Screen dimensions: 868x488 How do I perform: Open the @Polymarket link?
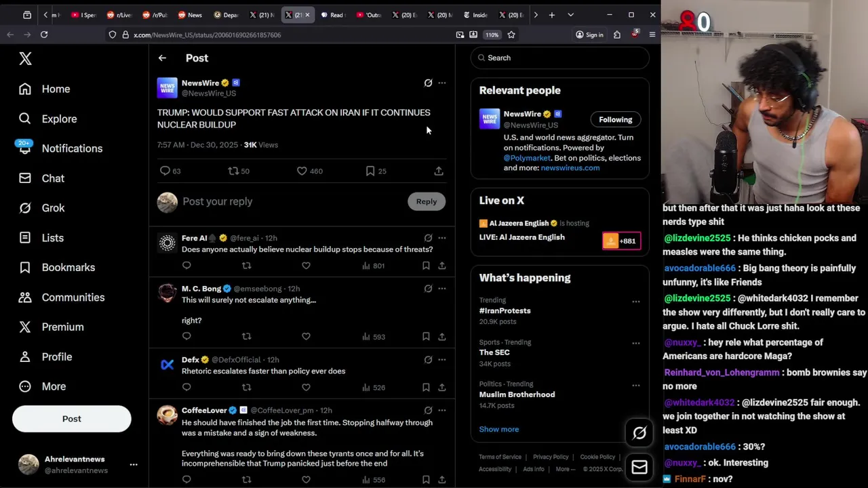coord(527,158)
